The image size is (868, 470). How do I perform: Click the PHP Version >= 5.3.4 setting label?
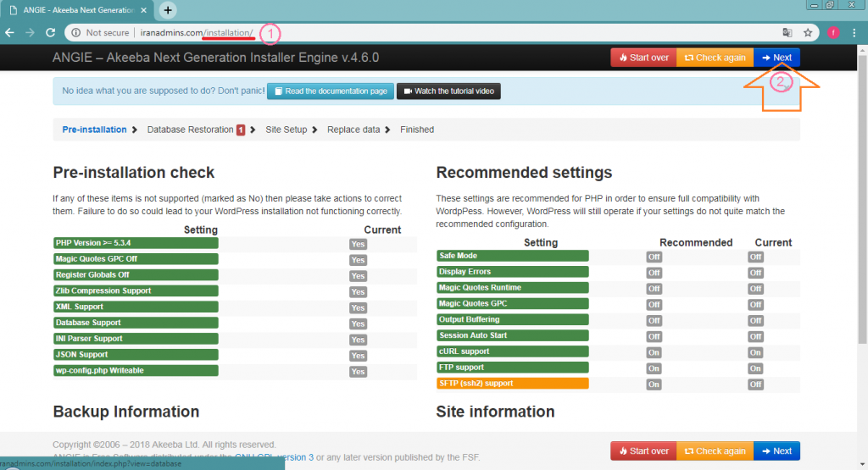pos(136,243)
